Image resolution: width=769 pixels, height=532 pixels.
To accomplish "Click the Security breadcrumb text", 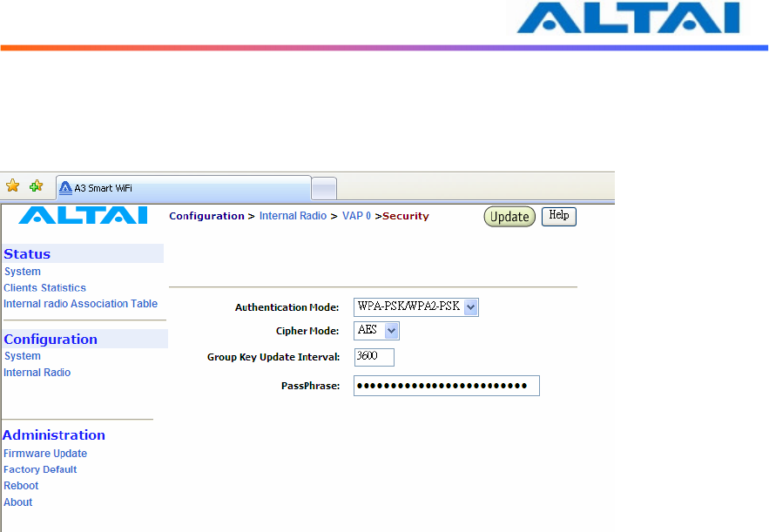I will [406, 216].
